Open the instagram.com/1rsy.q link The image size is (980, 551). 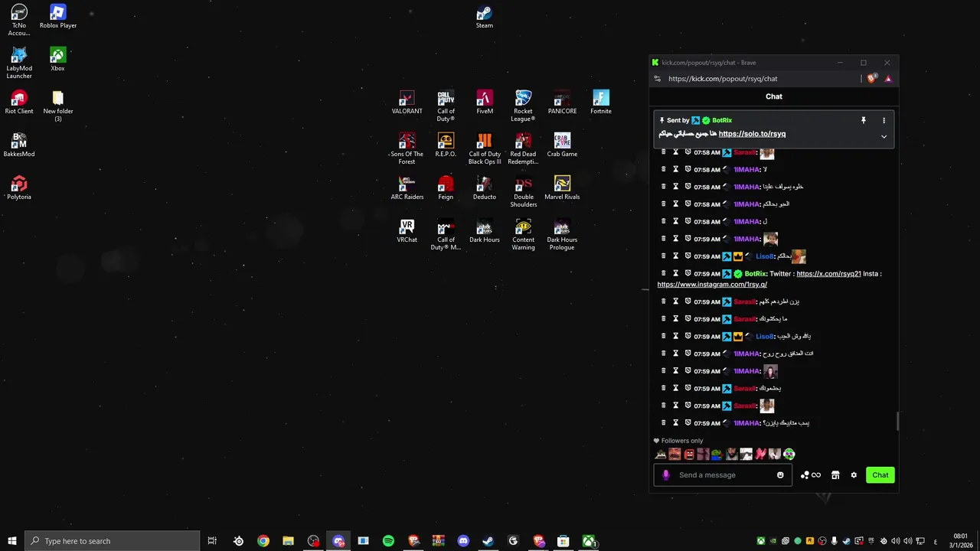712,285
